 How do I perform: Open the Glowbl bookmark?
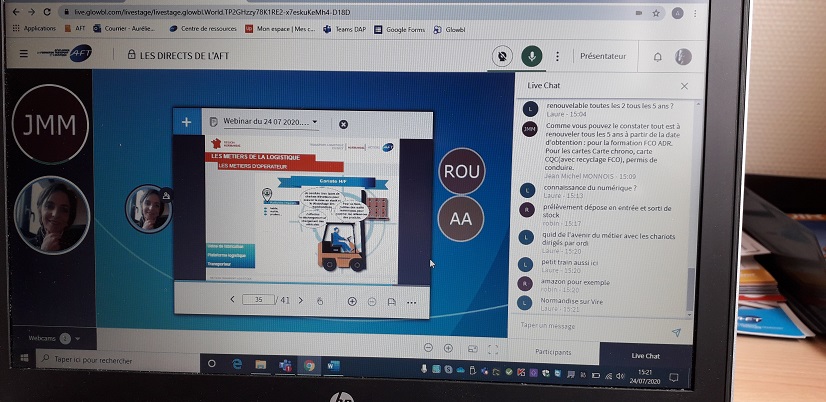[x=449, y=30]
